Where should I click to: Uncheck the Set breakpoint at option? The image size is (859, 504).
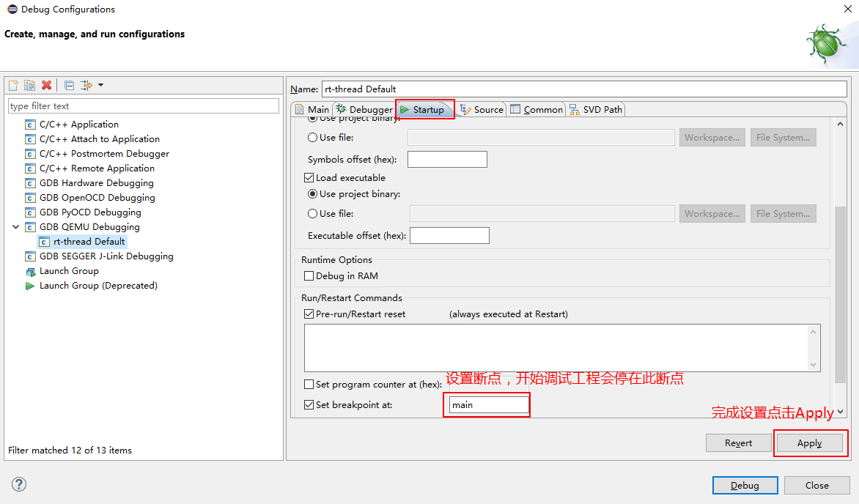point(309,404)
